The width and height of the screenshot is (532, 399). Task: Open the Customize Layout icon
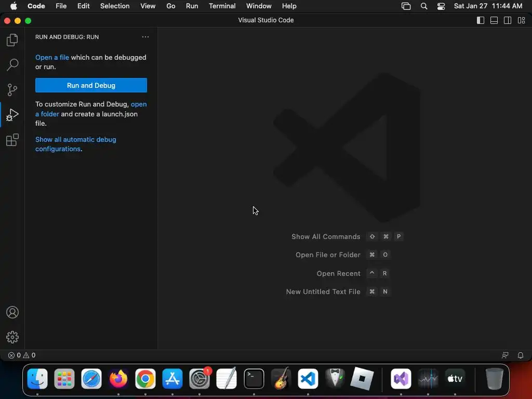522,20
